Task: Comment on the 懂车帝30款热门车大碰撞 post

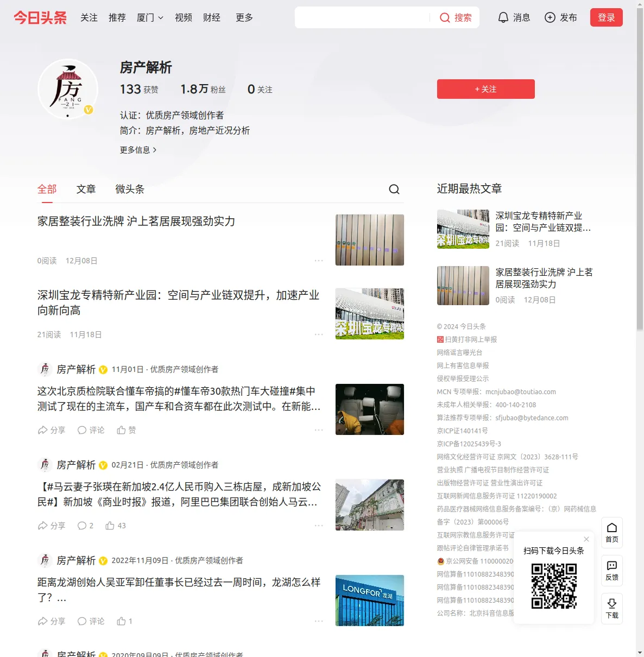Action: pos(91,430)
